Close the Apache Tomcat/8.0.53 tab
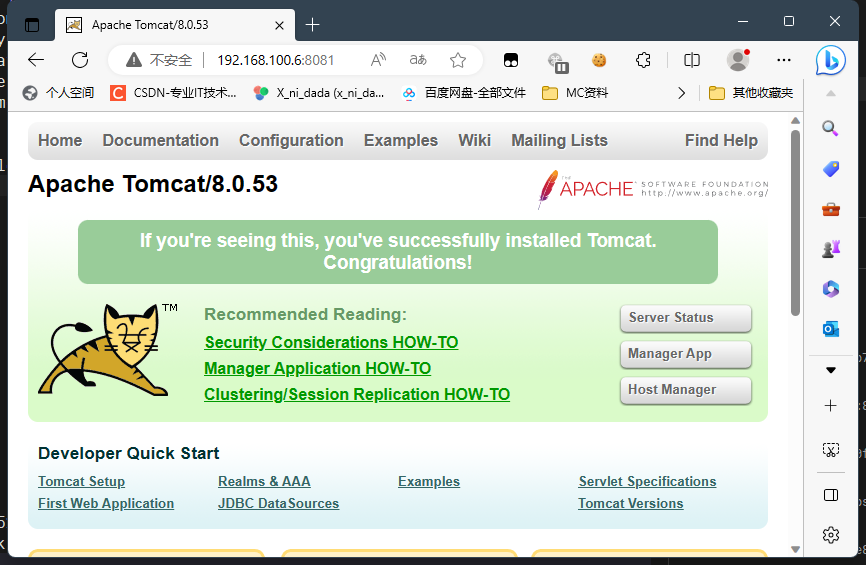The width and height of the screenshot is (866, 565). (279, 25)
